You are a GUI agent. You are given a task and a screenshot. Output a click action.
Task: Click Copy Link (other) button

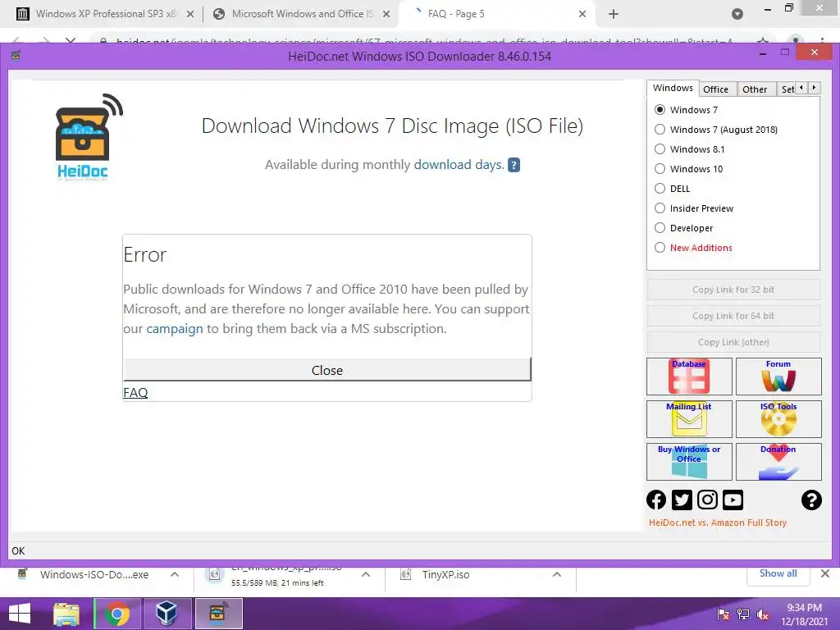coord(733,342)
